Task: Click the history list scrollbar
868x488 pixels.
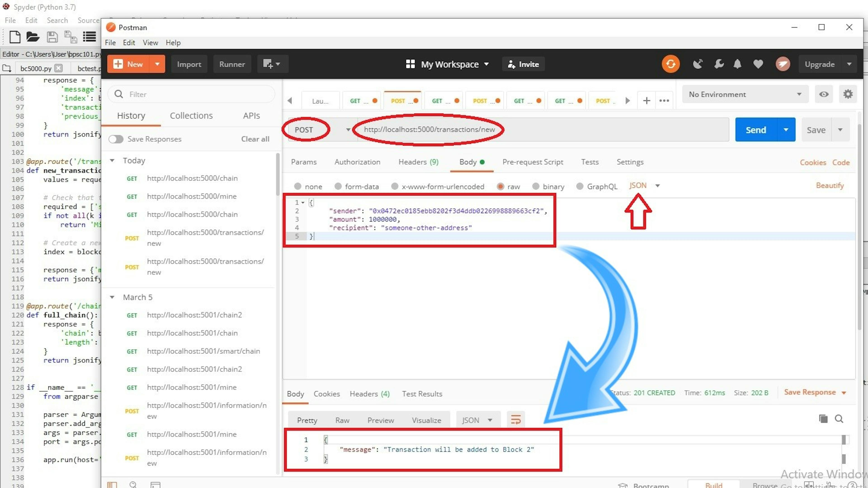Action: pos(278,174)
